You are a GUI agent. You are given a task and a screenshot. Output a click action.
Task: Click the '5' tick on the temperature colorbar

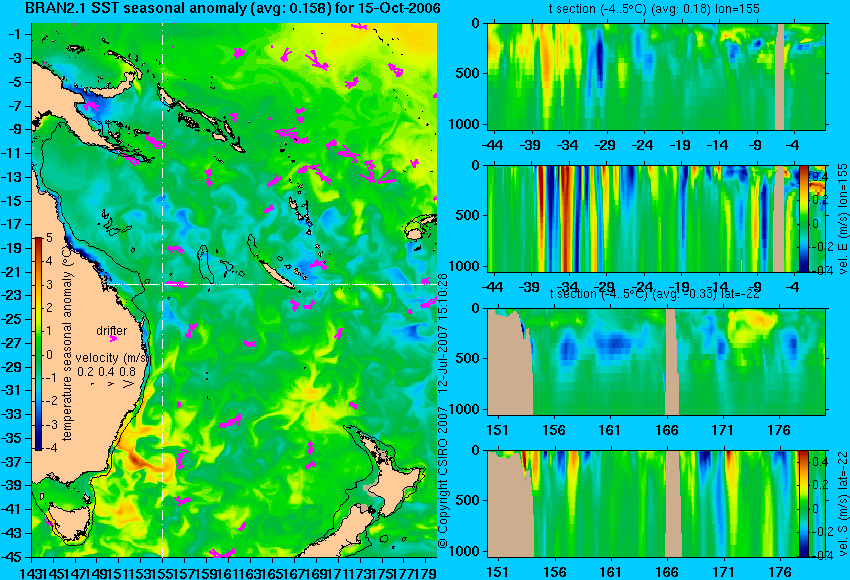click(49, 237)
